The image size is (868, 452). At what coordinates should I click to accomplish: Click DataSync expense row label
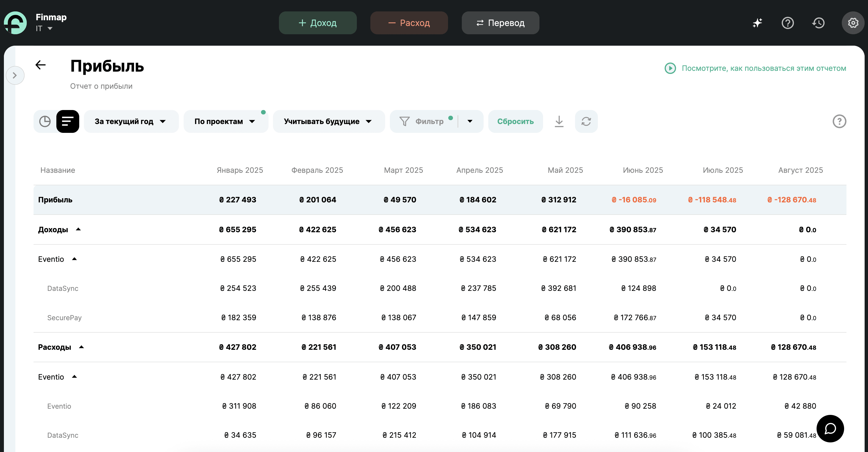tap(63, 435)
